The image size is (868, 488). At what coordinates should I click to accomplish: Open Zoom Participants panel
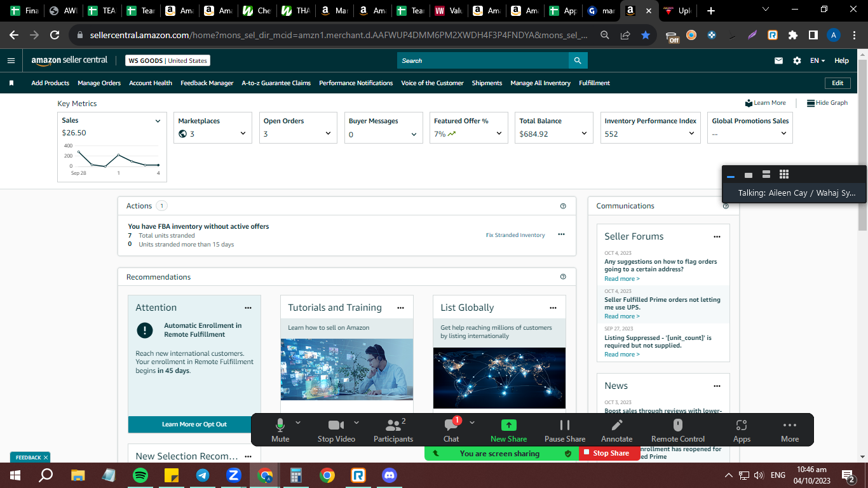393,430
